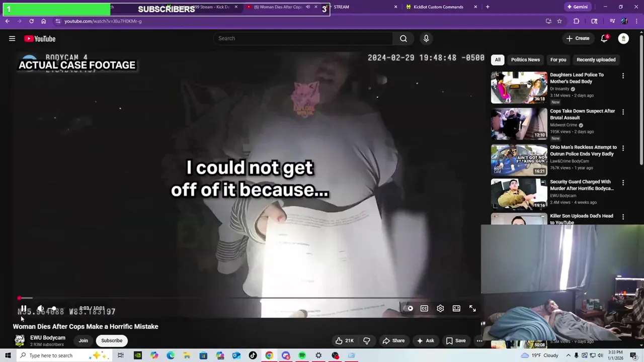Switch to the KickBot Custom Commands tab

(x=441, y=7)
